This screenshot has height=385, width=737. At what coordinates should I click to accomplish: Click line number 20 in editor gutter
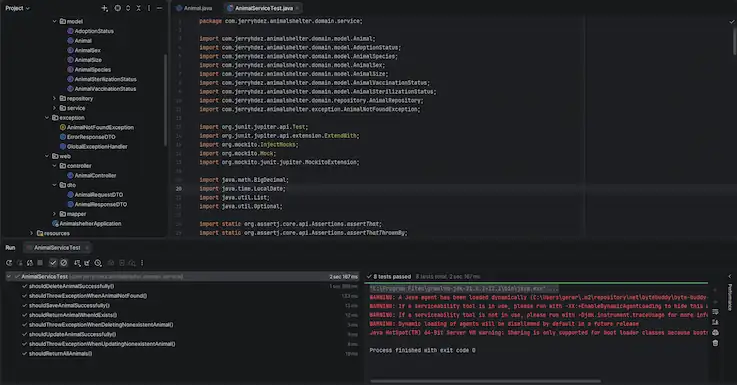tap(179, 189)
